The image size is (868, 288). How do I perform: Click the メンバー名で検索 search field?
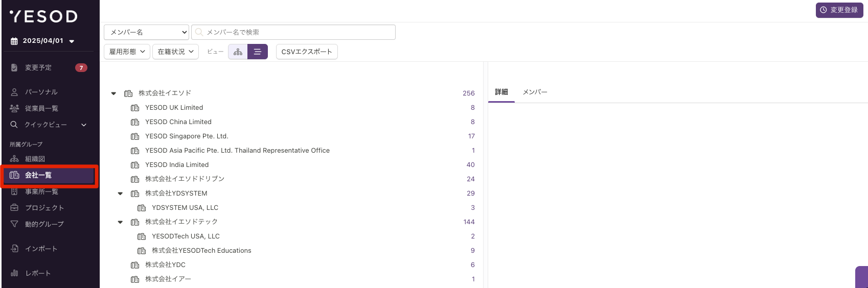coord(293,32)
